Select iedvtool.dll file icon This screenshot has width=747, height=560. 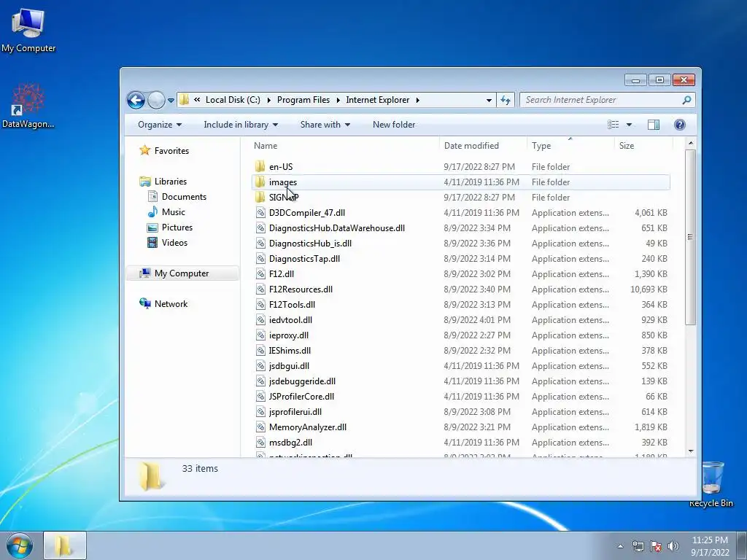260,320
